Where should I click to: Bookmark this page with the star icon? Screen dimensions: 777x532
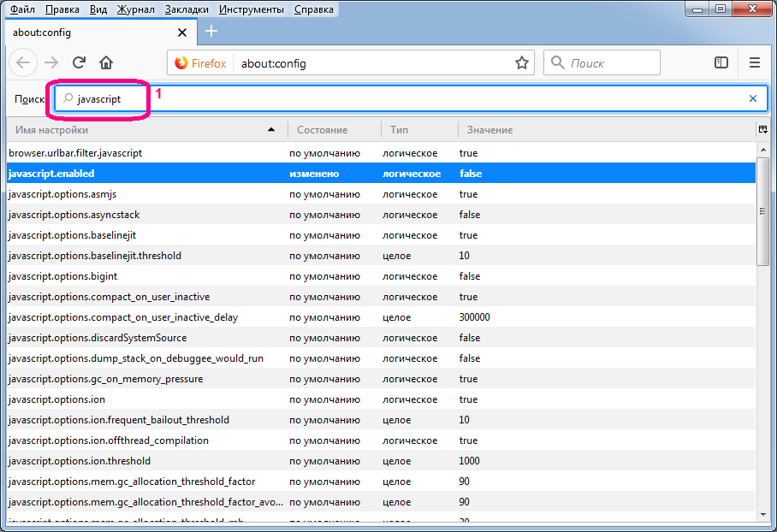pos(521,62)
